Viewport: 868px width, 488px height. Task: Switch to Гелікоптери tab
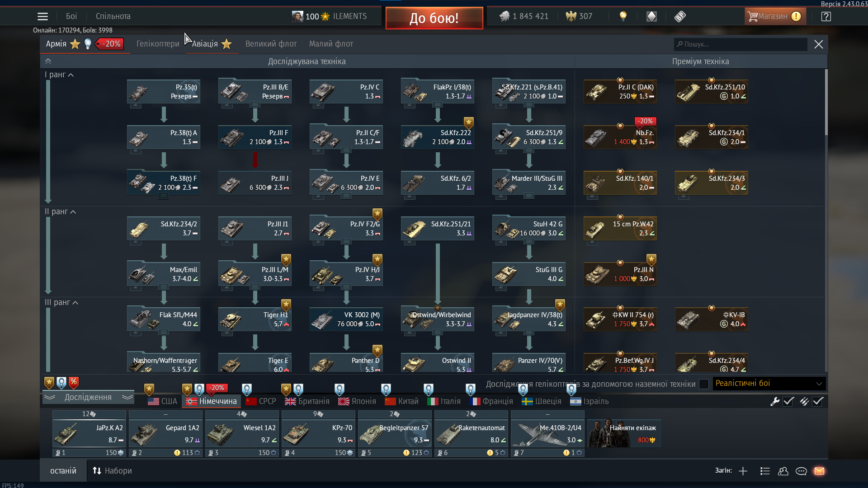coord(158,44)
